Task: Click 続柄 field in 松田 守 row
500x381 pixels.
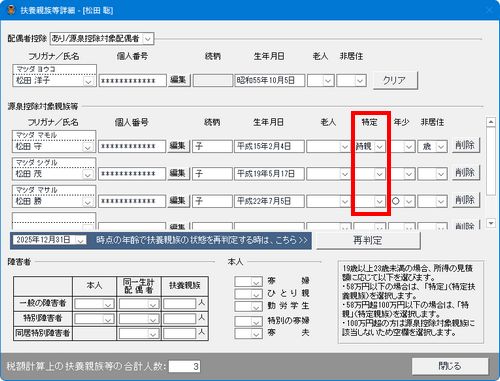Action: [x=212, y=146]
